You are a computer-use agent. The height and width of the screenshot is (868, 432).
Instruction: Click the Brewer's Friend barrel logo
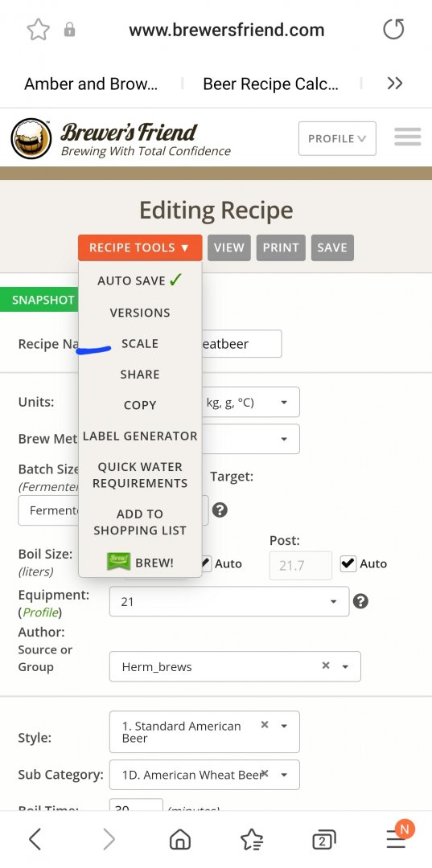coord(31,138)
